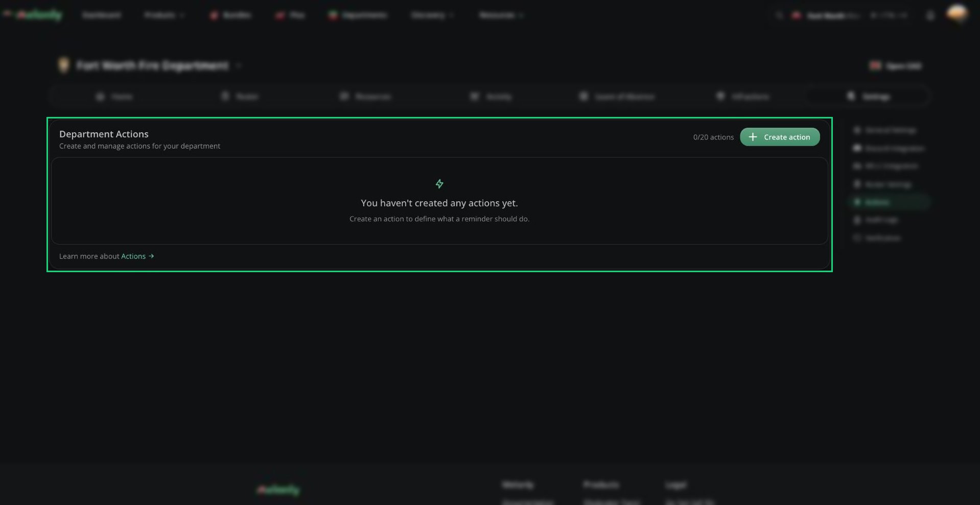Image resolution: width=980 pixels, height=505 pixels.
Task: Select the 0/20 actions counter text
Action: tap(713, 137)
